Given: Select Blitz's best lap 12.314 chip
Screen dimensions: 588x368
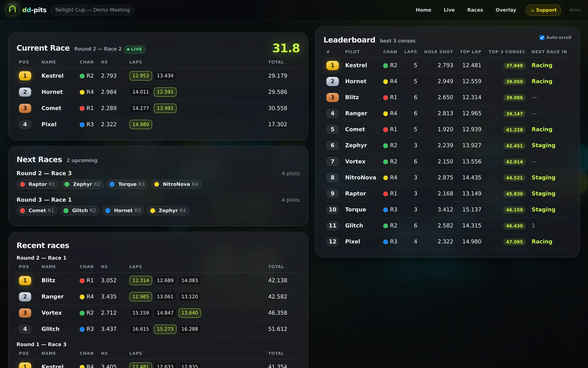Looking at the screenshot, I should coord(141,280).
